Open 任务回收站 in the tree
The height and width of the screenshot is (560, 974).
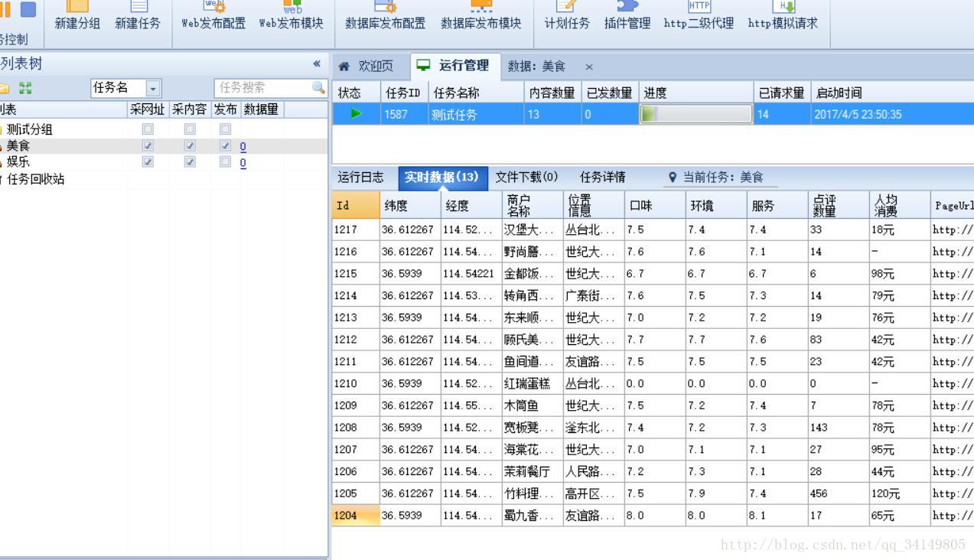click(x=35, y=179)
